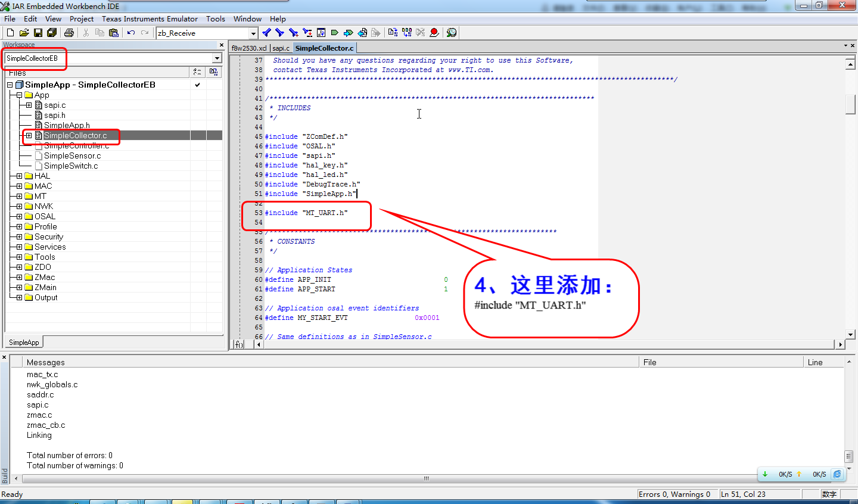The height and width of the screenshot is (504, 858).
Task: Expand the ZDO folder
Action: (20, 267)
